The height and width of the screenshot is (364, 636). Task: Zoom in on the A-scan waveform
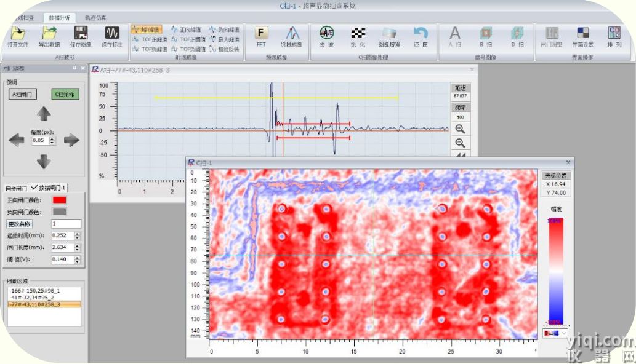coord(460,129)
